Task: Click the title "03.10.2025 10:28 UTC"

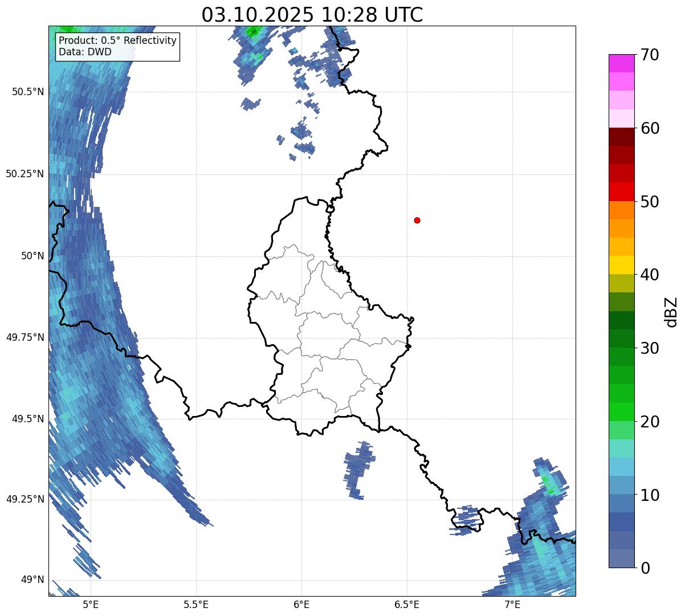Action: point(312,15)
